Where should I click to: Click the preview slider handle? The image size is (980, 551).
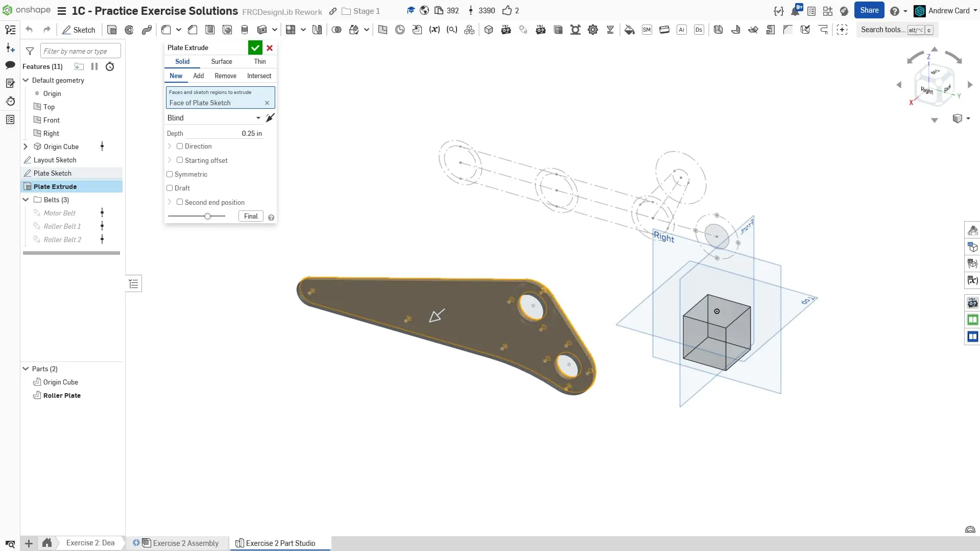[x=207, y=217]
